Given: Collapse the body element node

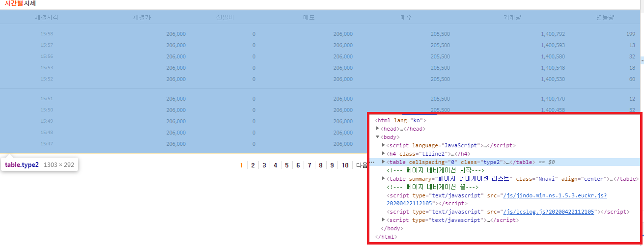Looking at the screenshot, I should click(377, 137).
